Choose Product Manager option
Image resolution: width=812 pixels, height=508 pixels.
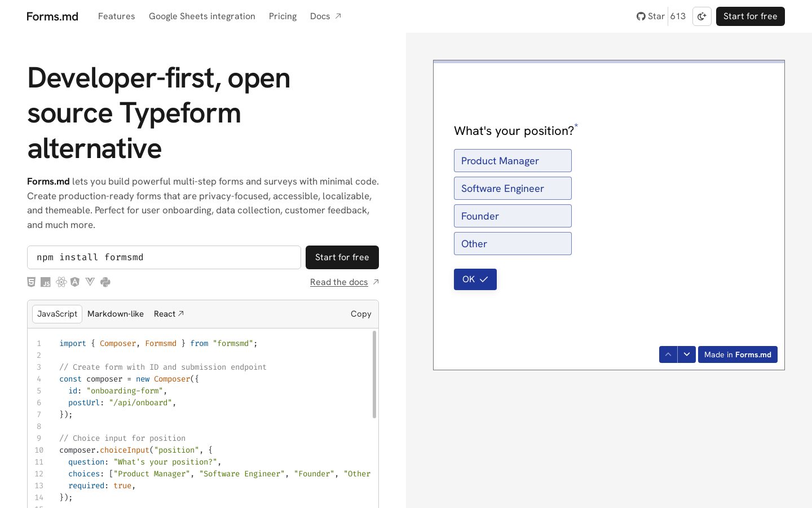(x=513, y=161)
